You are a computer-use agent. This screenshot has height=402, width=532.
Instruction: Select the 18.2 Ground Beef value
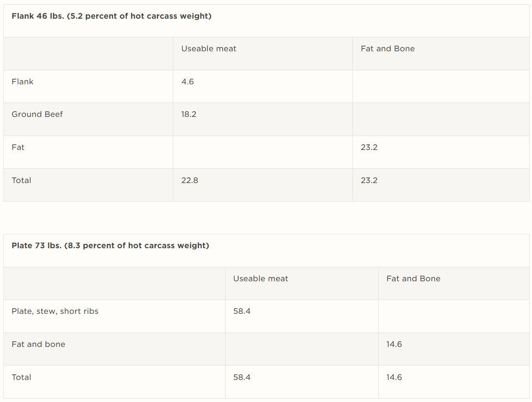[189, 115]
